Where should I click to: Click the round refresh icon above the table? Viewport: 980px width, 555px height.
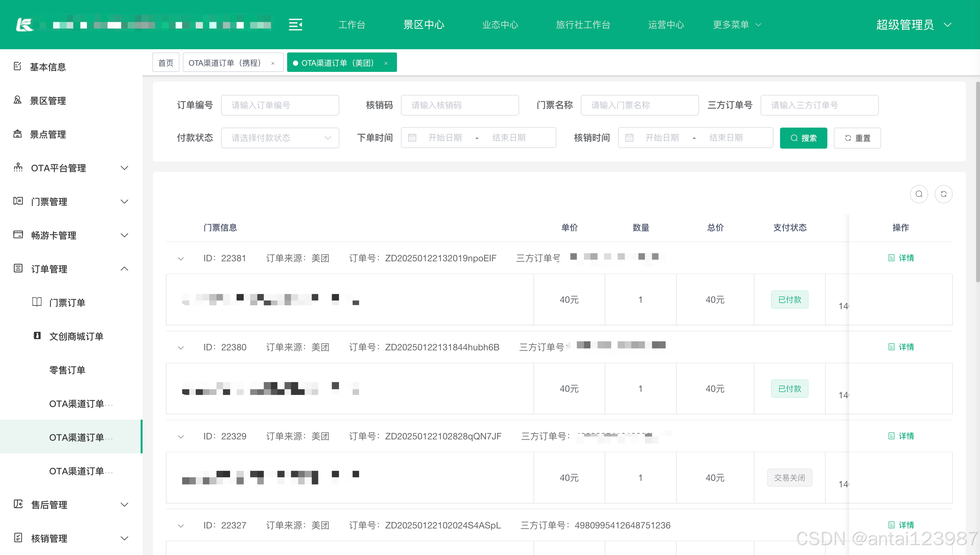click(943, 194)
